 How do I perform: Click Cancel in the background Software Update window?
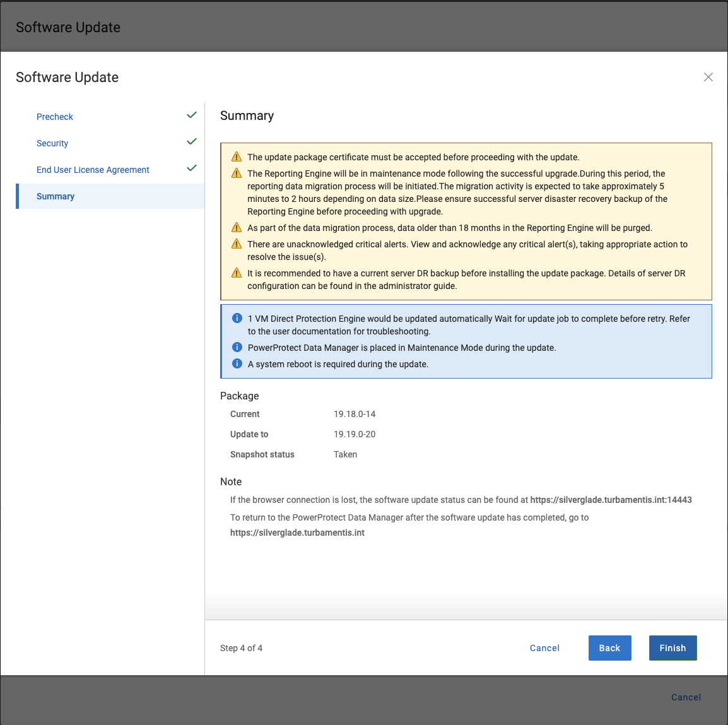click(x=686, y=697)
